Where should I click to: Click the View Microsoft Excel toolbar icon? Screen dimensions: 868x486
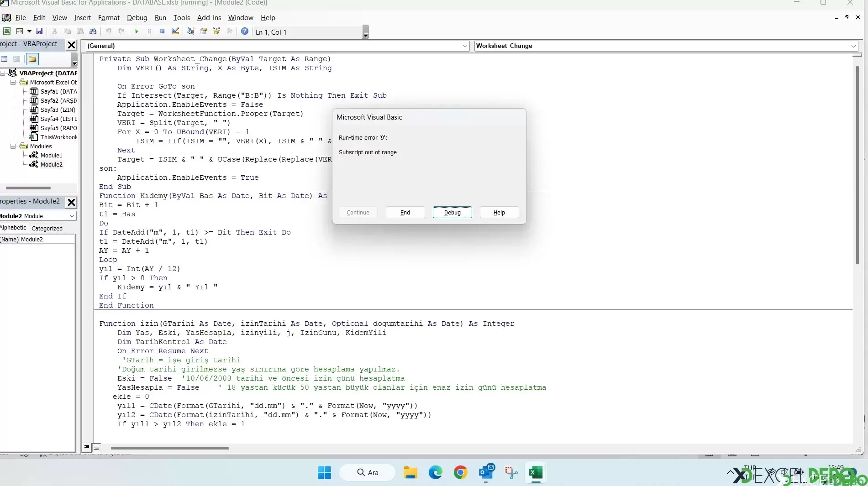pyautogui.click(x=7, y=31)
